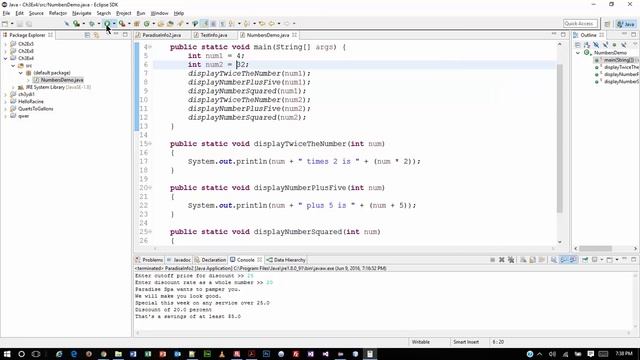
Task: Switch to TestInfo.java editor tab
Action: pos(213,35)
